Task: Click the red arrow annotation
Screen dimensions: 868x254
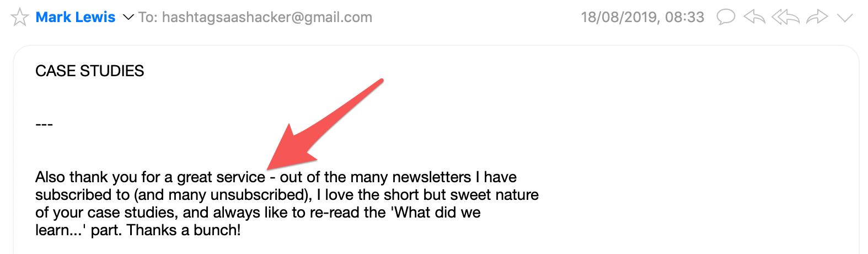Action: point(324,124)
